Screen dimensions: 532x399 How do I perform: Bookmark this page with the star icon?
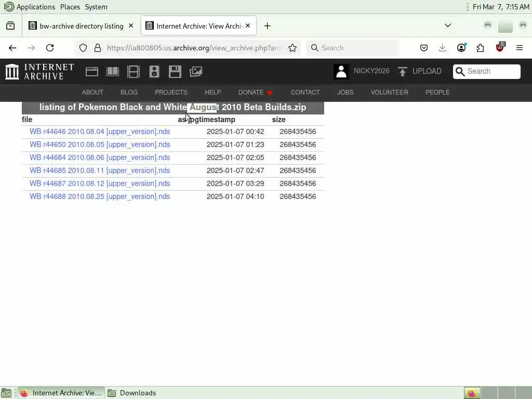coord(292,48)
